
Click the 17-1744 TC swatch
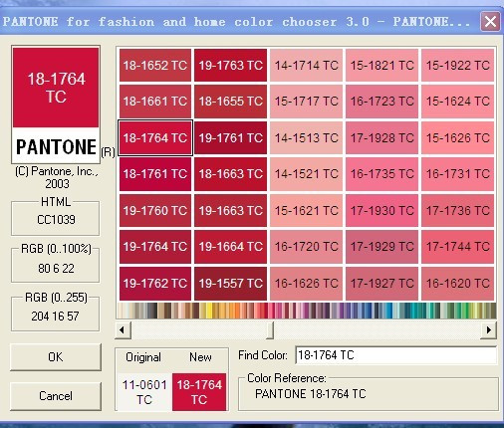[457, 247]
